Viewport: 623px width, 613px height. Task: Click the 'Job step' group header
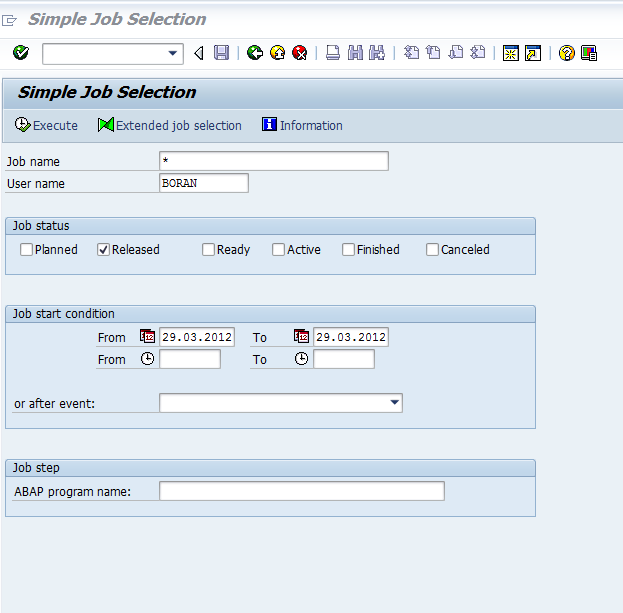point(36,468)
